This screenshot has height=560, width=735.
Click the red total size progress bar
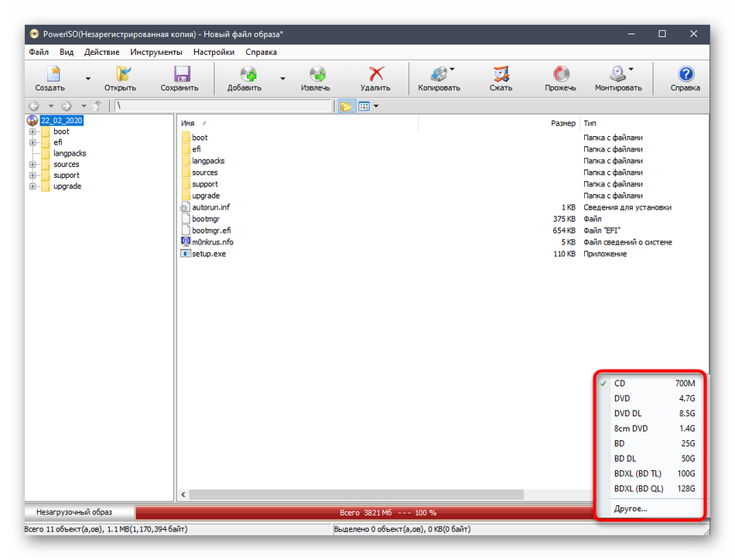point(364,512)
